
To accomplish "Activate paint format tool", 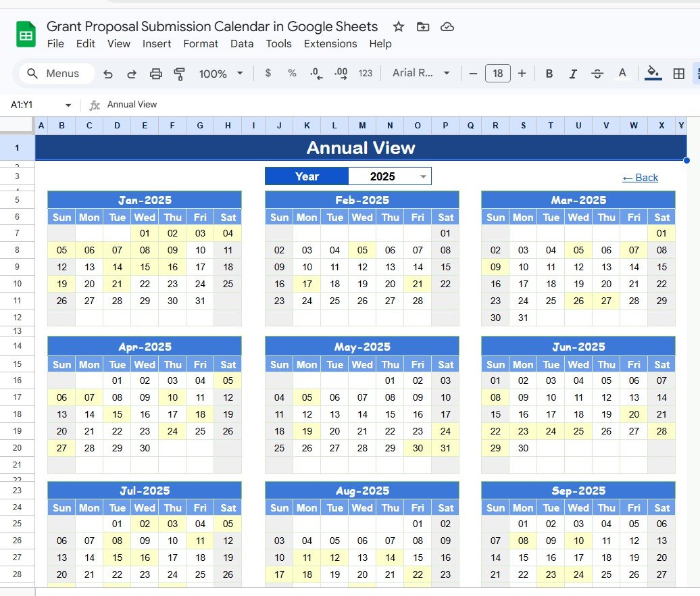I will (180, 74).
